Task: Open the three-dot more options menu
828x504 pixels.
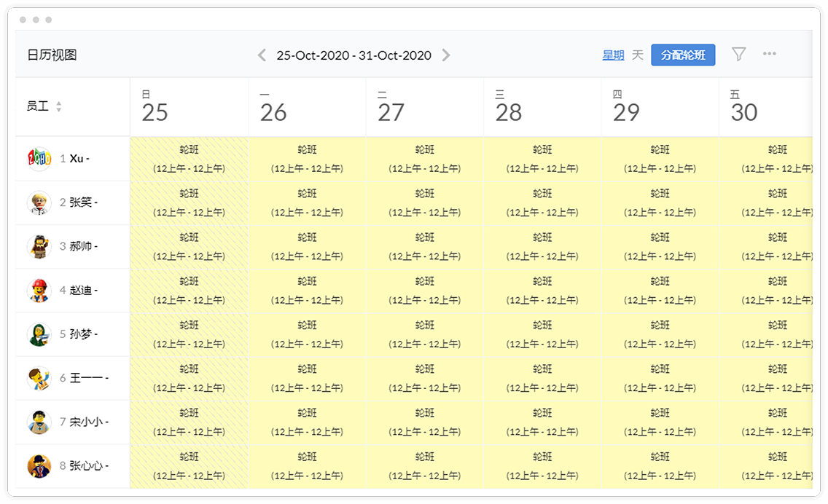Action: (770, 53)
